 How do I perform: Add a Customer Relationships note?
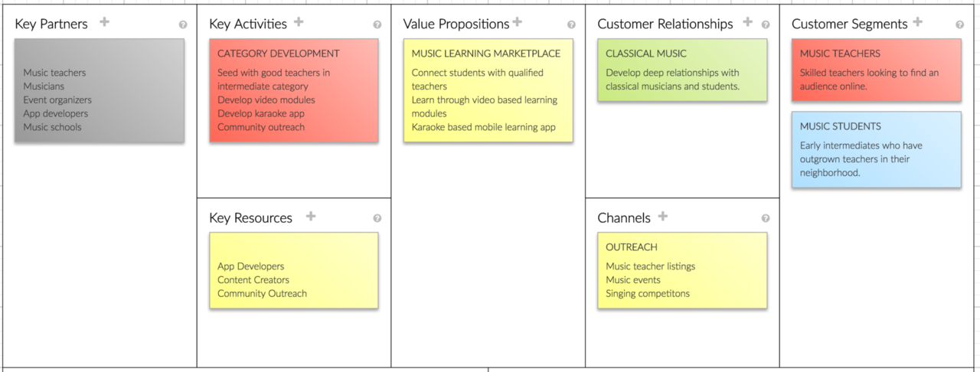coord(747,22)
